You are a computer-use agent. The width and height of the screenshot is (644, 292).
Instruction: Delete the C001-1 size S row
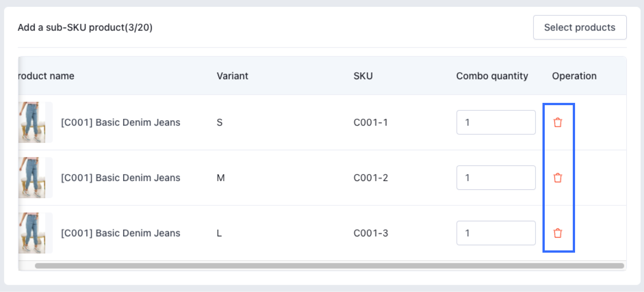pyautogui.click(x=558, y=123)
